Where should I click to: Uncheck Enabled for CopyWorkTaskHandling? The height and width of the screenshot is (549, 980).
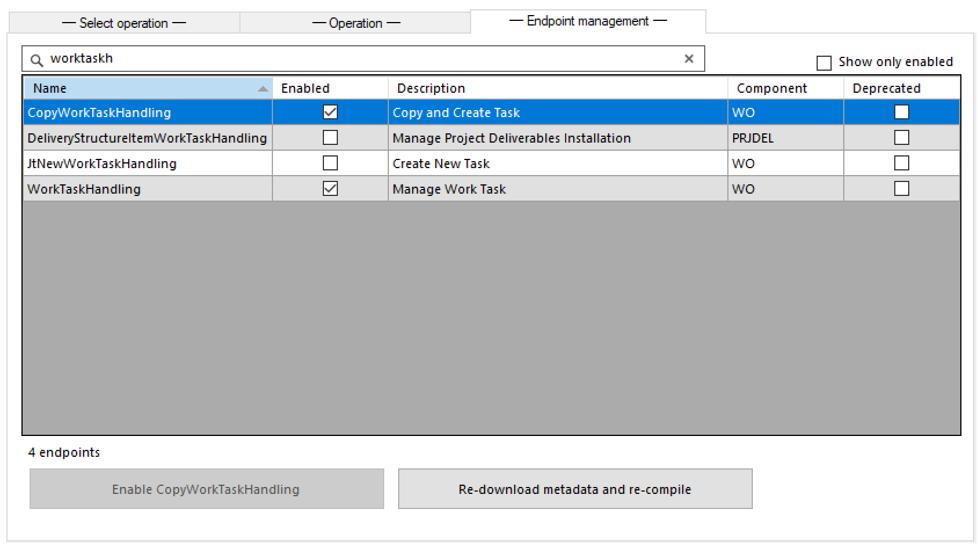pyautogui.click(x=330, y=112)
